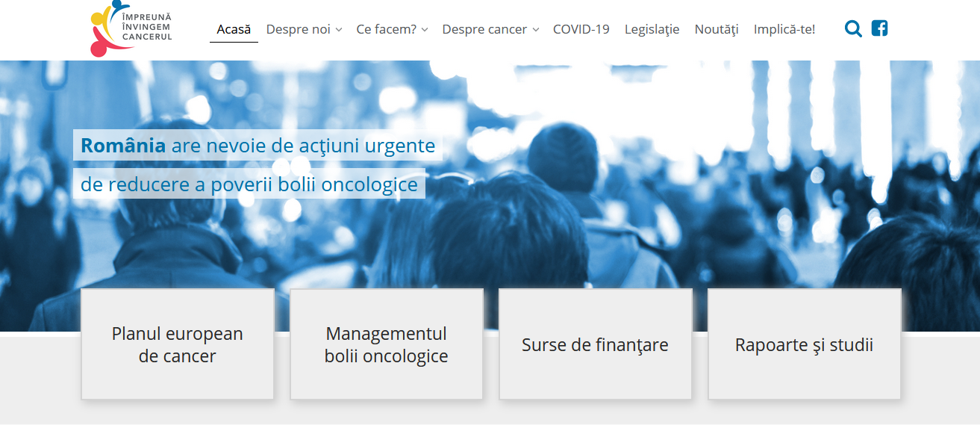Expand the chevron next to Despre noi
This screenshot has height=425, width=980.
[339, 31]
